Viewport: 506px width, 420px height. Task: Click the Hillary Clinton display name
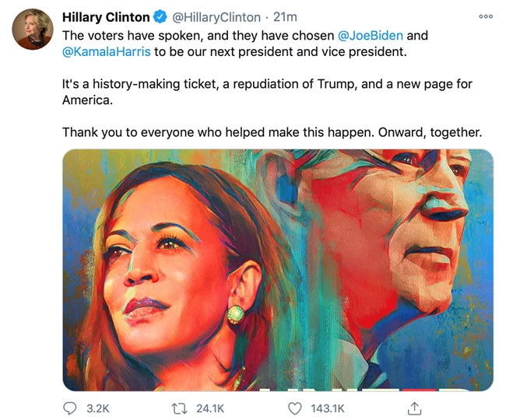click(106, 17)
